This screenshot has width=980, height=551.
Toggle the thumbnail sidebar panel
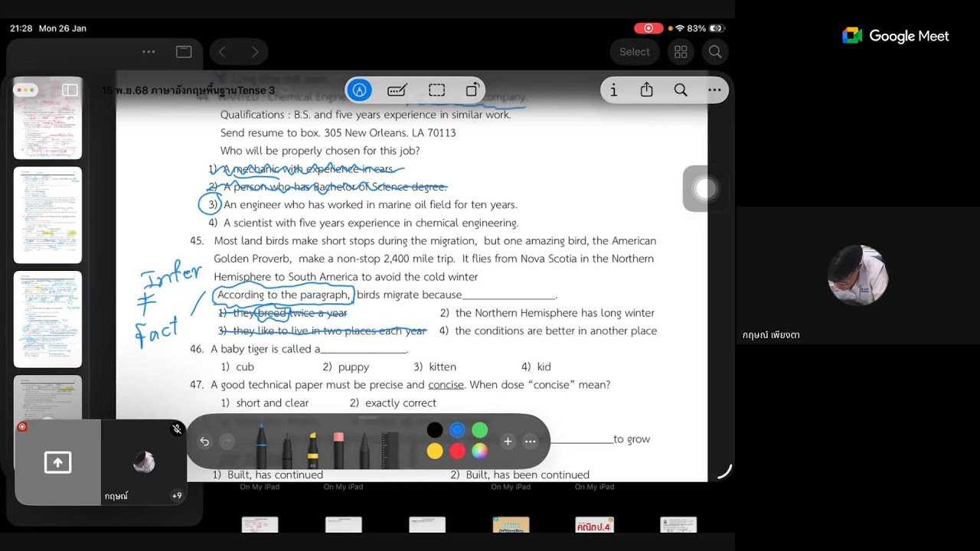coord(70,90)
